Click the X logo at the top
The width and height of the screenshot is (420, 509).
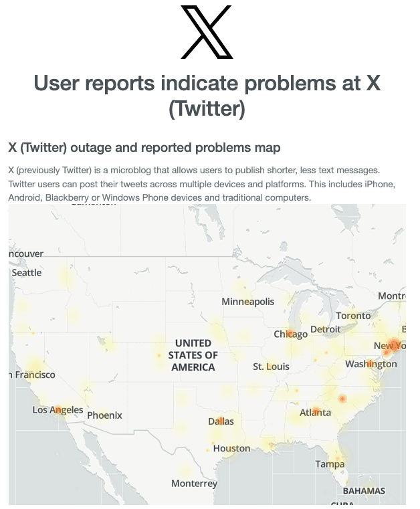click(x=207, y=32)
